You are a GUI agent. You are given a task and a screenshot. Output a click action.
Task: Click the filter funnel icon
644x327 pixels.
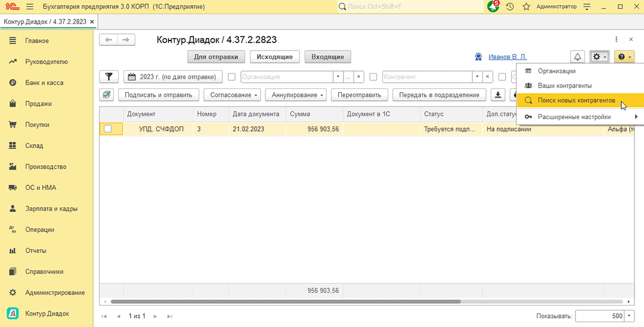coord(109,77)
